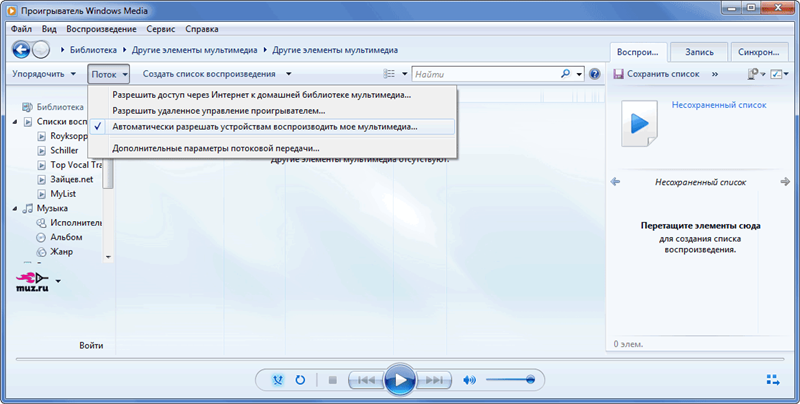This screenshot has width=800, height=404.
Task: Mute the volume speaker icon
Action: point(470,380)
